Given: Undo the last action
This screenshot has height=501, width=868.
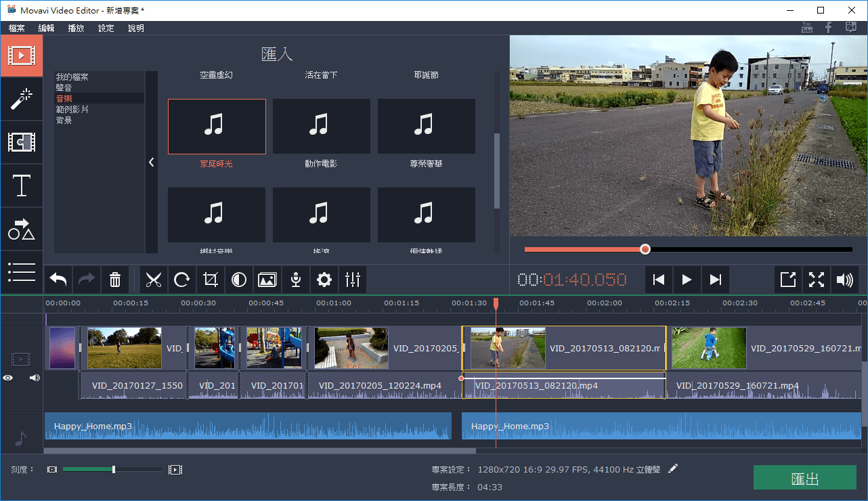Looking at the screenshot, I should pyautogui.click(x=58, y=279).
